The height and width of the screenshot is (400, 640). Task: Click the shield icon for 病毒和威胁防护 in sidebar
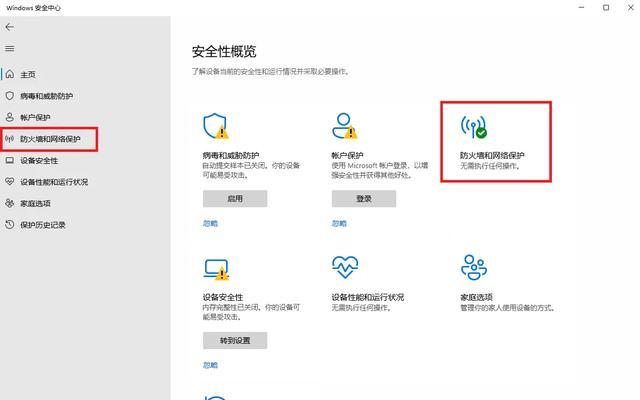[x=10, y=96]
